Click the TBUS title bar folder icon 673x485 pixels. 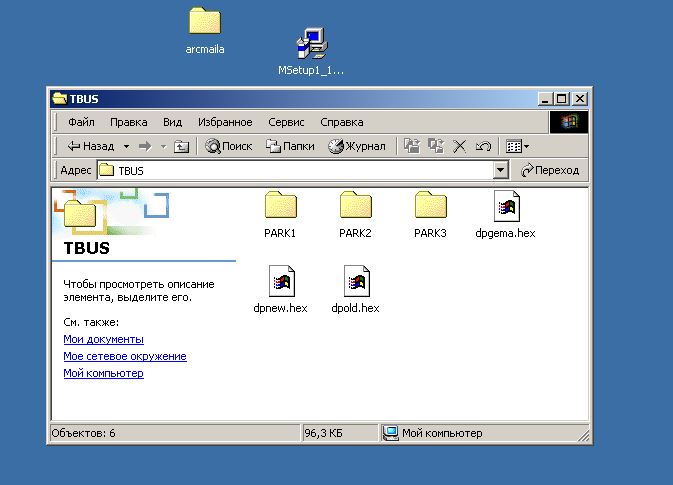[60, 99]
